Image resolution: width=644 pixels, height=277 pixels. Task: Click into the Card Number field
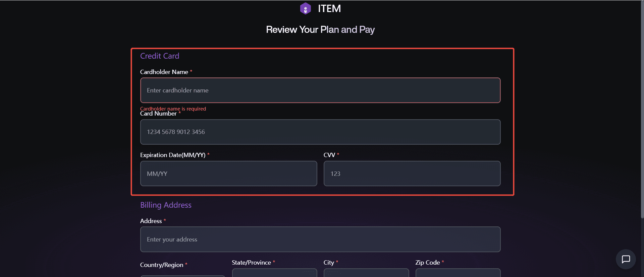(x=320, y=132)
